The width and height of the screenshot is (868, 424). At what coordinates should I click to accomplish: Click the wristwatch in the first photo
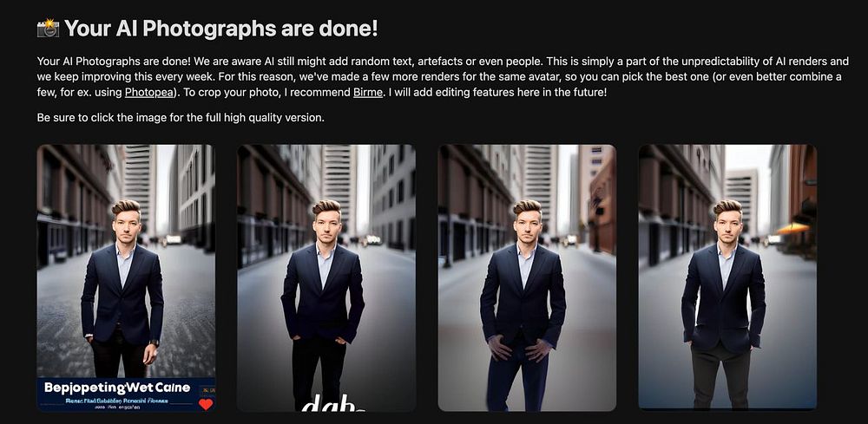coord(155,342)
